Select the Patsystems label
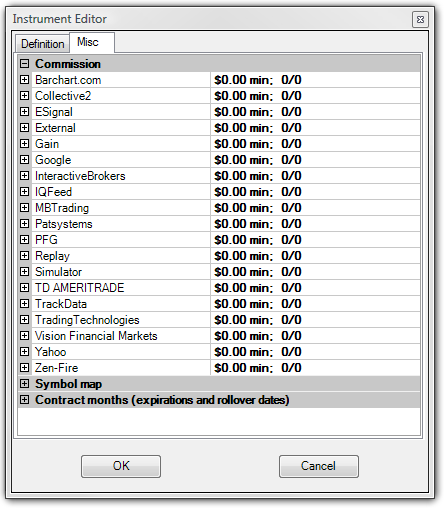The width and height of the screenshot is (447, 508). click(64, 224)
